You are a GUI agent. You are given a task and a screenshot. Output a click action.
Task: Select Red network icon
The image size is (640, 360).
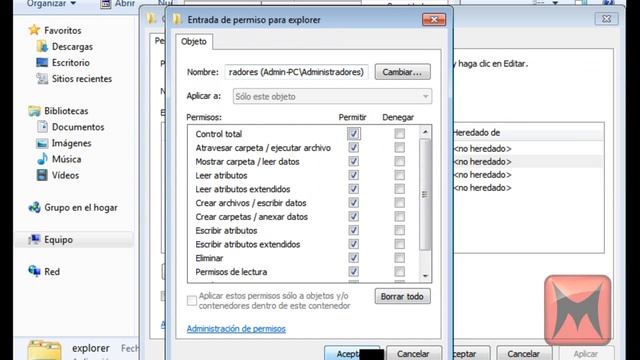point(34,271)
